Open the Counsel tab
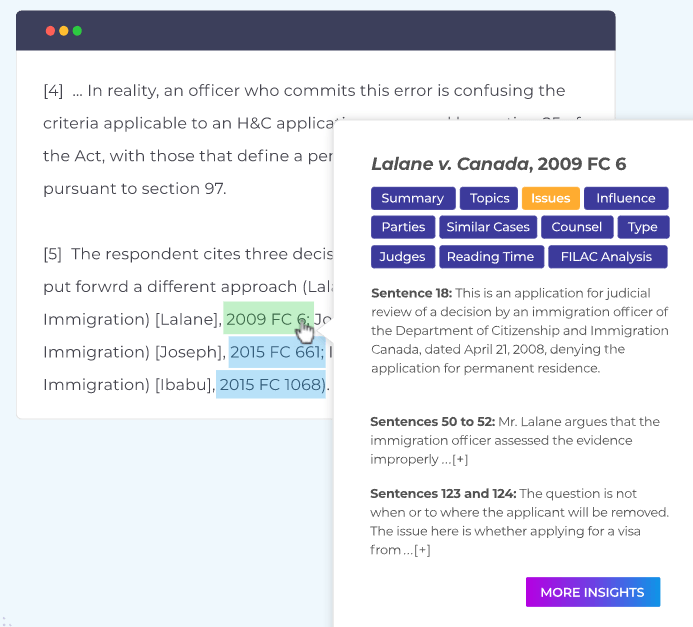Screen dimensions: 693x627 [x=577, y=227]
